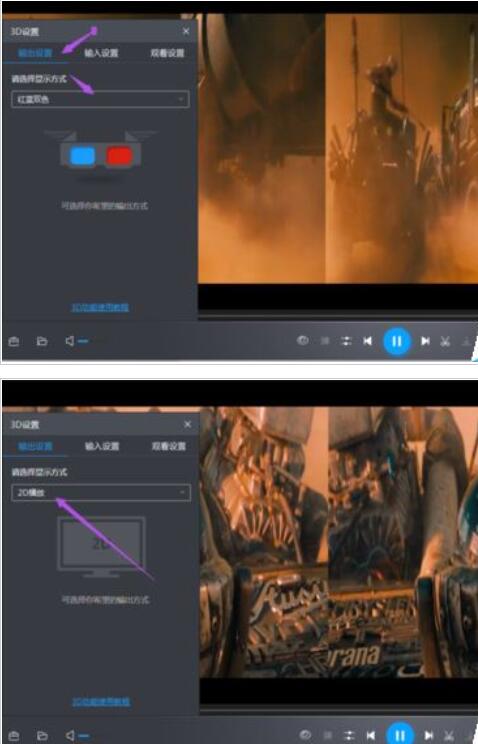Viewport: 478px width, 744px height.
Task: Adjust the volume slider in the 红蓝双色 player
Action: (83, 341)
